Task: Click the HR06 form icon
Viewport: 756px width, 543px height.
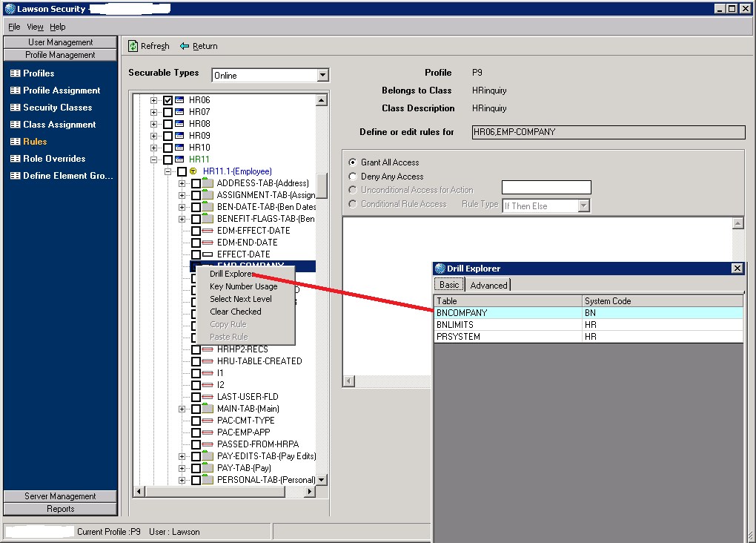Action: pos(179,100)
